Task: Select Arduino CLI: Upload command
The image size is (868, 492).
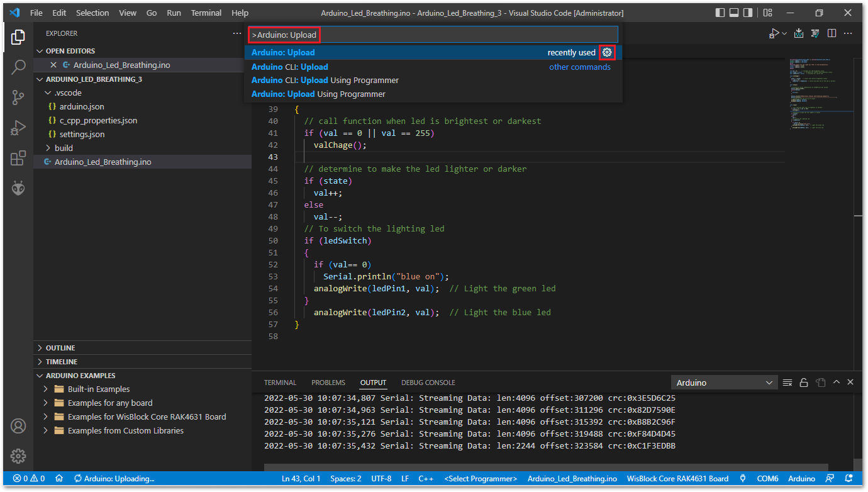Action: (433, 67)
